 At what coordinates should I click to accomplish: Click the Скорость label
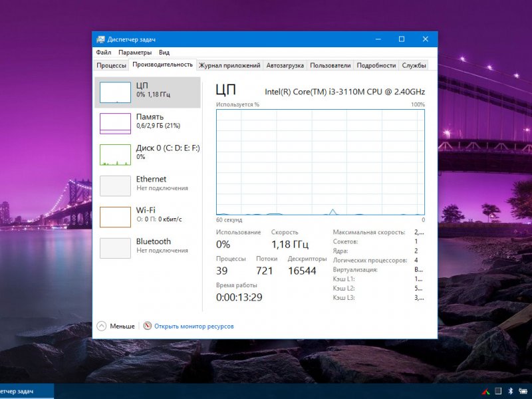pos(285,232)
